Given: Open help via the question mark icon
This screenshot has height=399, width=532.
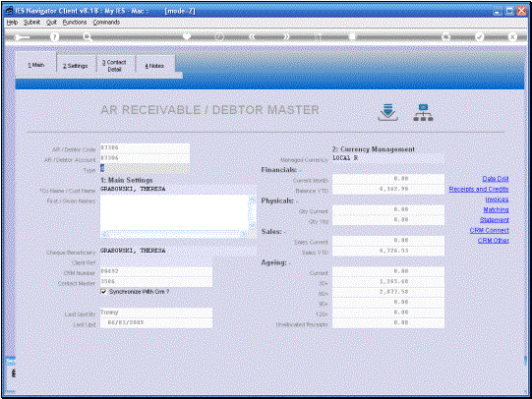Looking at the screenshot, I should click(x=54, y=37).
